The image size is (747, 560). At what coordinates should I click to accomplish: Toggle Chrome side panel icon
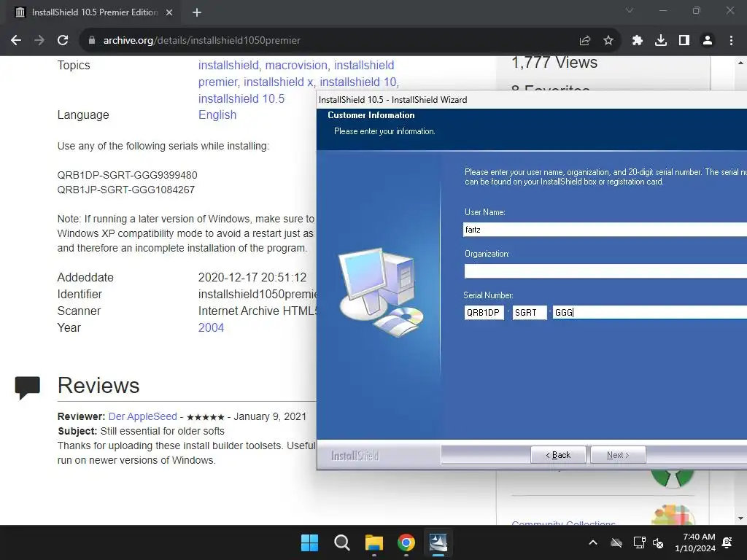click(x=684, y=41)
